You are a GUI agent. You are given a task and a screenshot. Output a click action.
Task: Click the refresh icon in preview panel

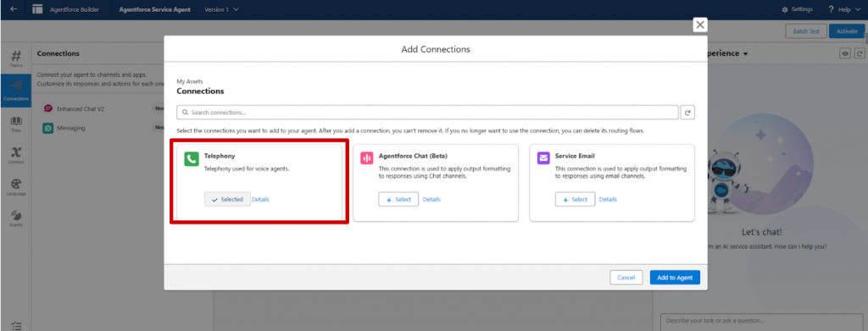click(x=860, y=53)
